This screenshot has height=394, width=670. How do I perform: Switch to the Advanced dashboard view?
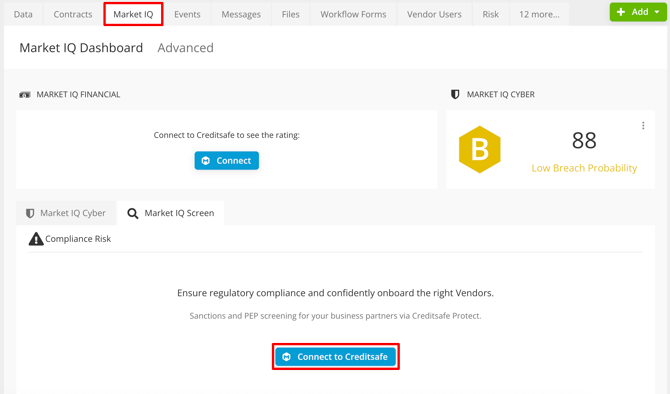185,48
